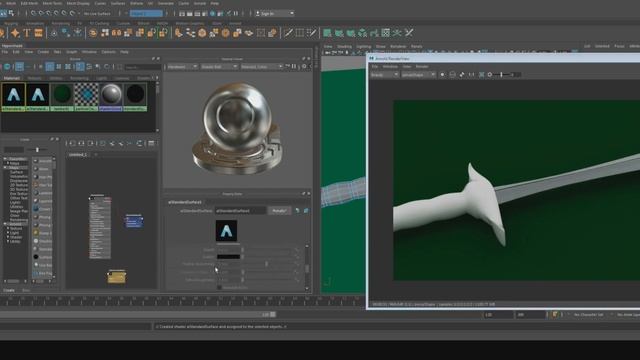640x360 pixels.
Task: Click the refresh render icon in Arnold RenderView
Action: pos(462,75)
